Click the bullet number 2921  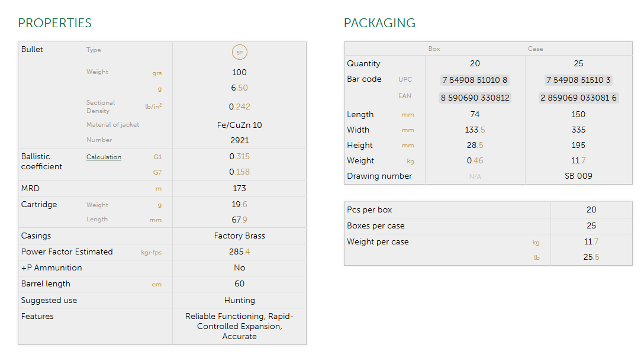tap(239, 140)
